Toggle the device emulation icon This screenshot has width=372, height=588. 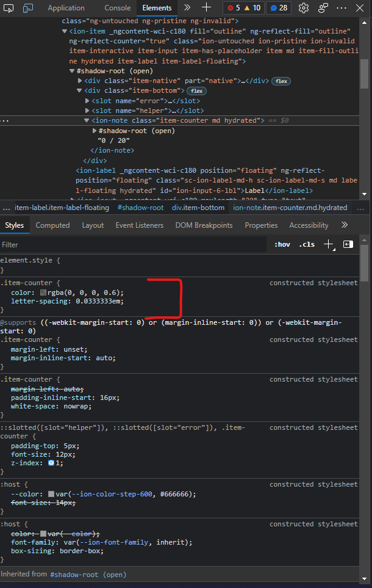coord(26,8)
